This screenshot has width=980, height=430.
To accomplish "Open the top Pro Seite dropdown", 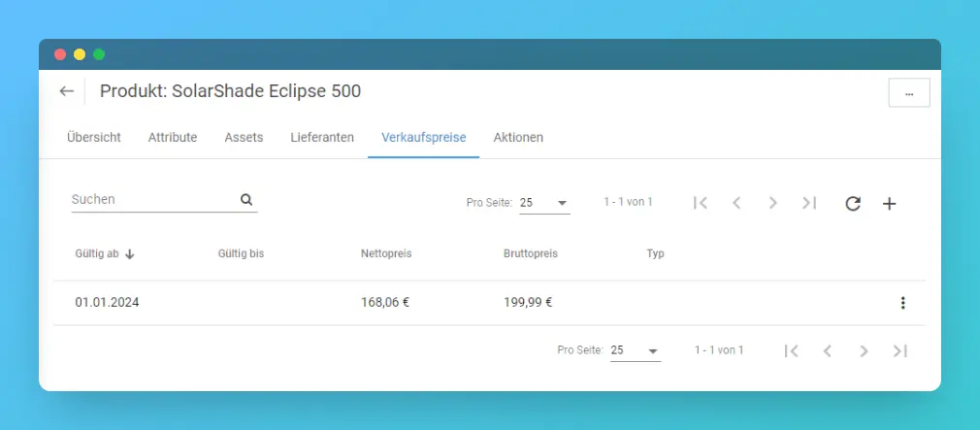I will [544, 203].
